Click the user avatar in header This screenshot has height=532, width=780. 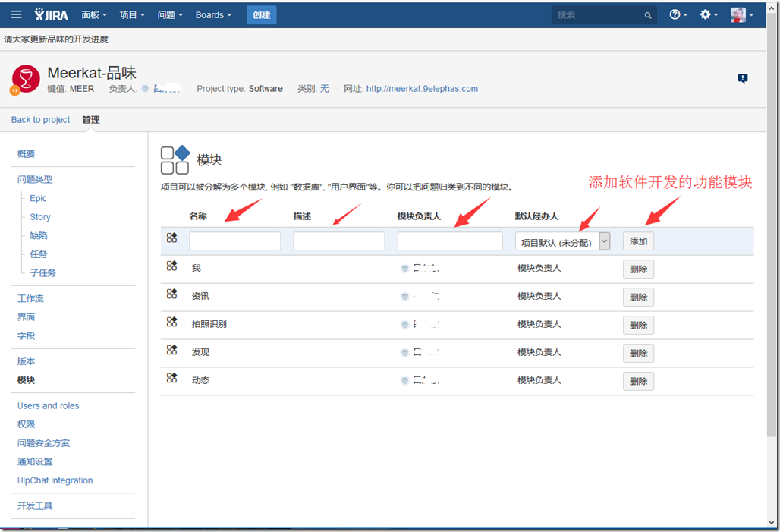point(738,14)
